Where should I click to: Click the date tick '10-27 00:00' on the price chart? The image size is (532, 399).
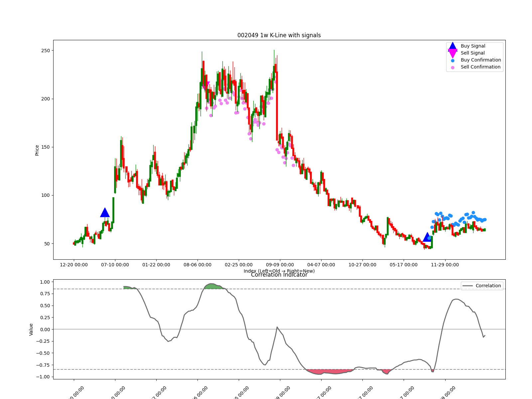[362, 265]
